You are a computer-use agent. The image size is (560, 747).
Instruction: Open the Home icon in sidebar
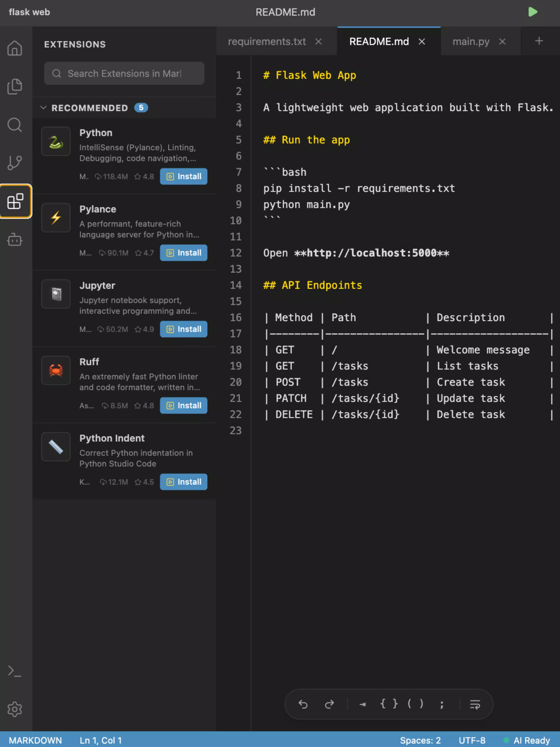tap(15, 48)
